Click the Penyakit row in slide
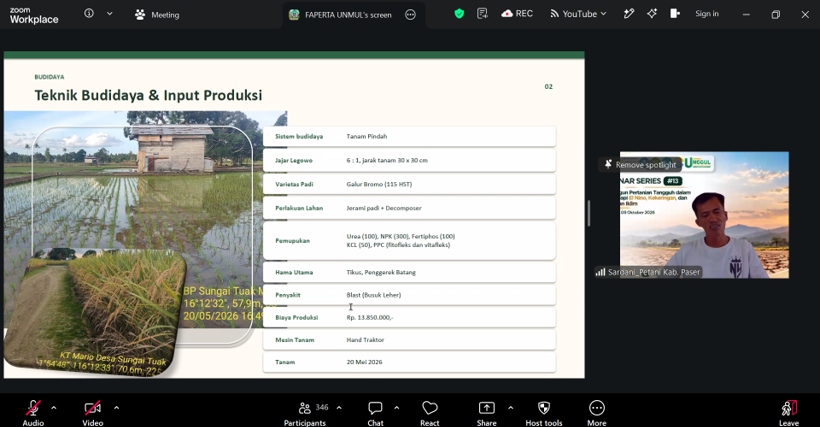Image resolution: width=820 pixels, height=427 pixels. click(409, 295)
